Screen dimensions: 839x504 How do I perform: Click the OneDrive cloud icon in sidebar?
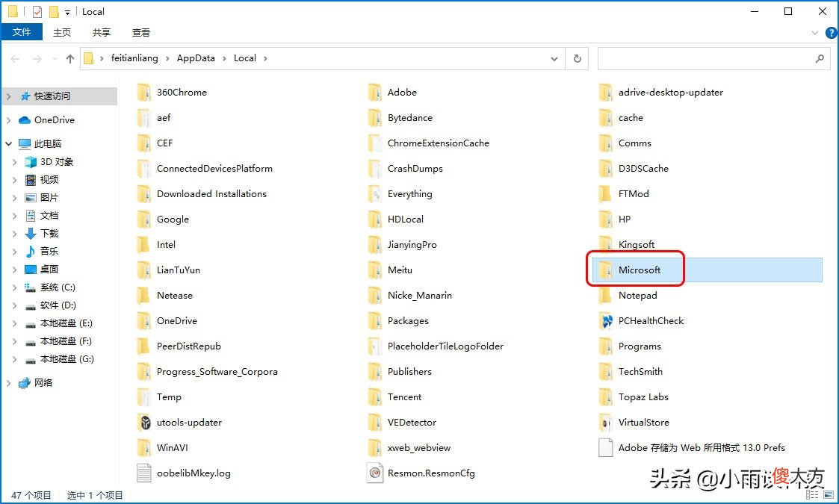25,120
